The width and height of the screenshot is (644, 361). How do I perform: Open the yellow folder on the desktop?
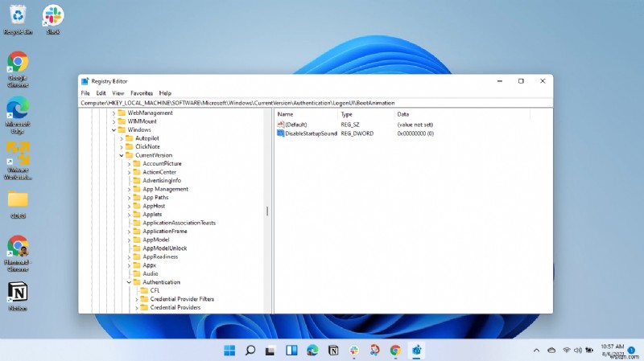(x=18, y=204)
